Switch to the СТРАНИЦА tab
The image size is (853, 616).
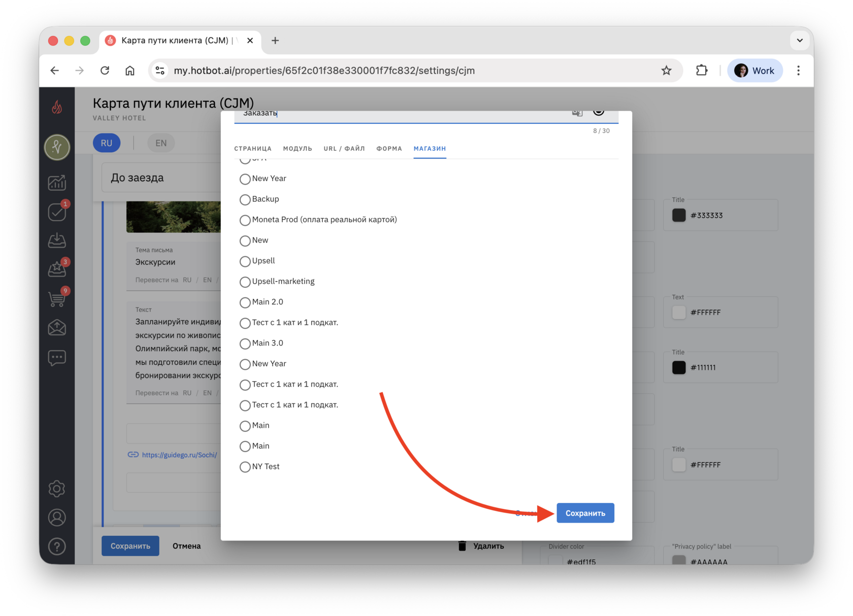[253, 149]
